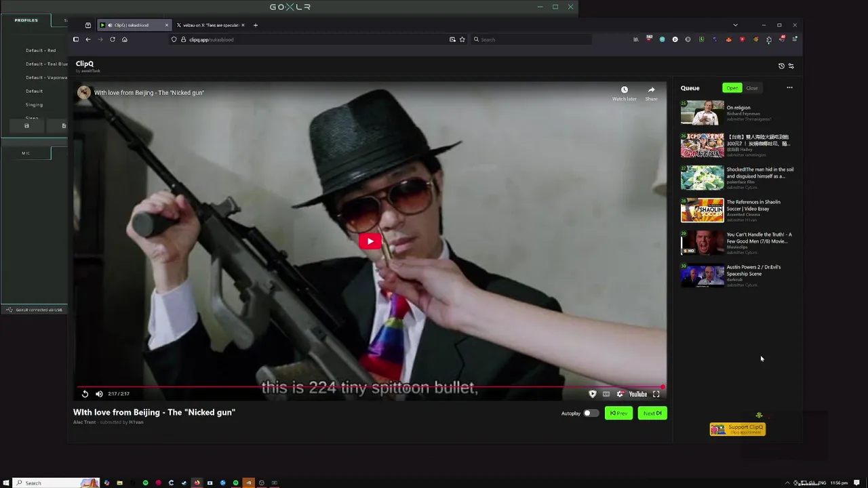Open the queue three-dot options menu

tap(789, 87)
